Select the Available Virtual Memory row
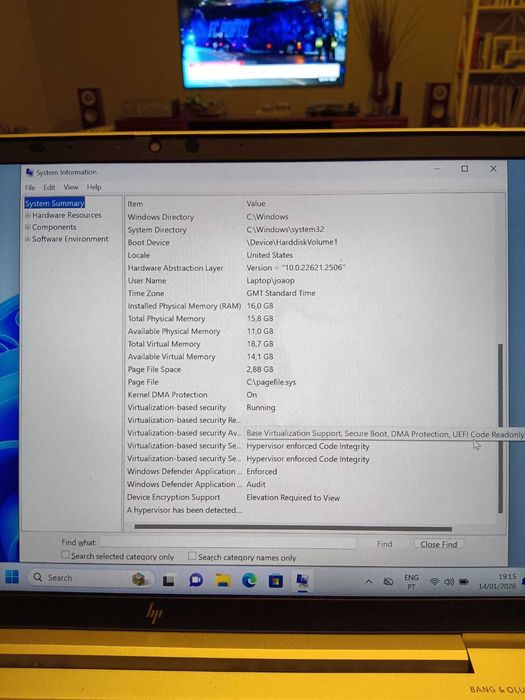Screen dimensions: 525x700 coord(312,357)
